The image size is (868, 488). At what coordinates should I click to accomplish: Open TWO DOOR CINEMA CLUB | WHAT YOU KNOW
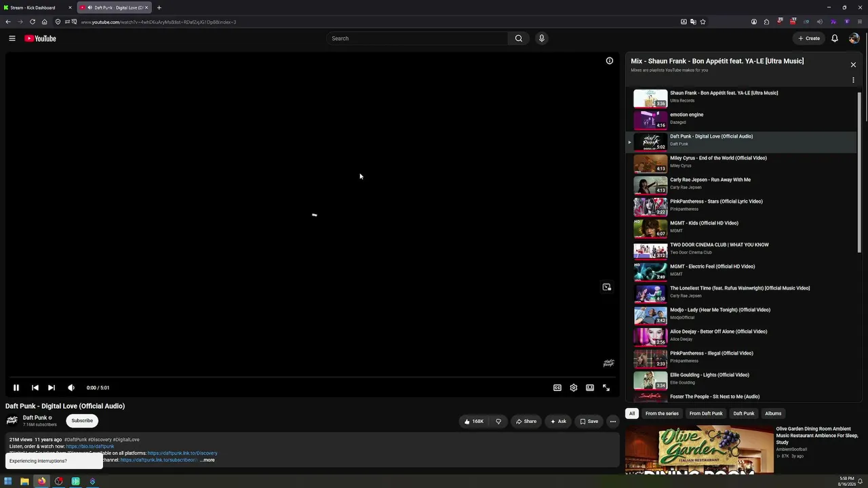(741, 250)
